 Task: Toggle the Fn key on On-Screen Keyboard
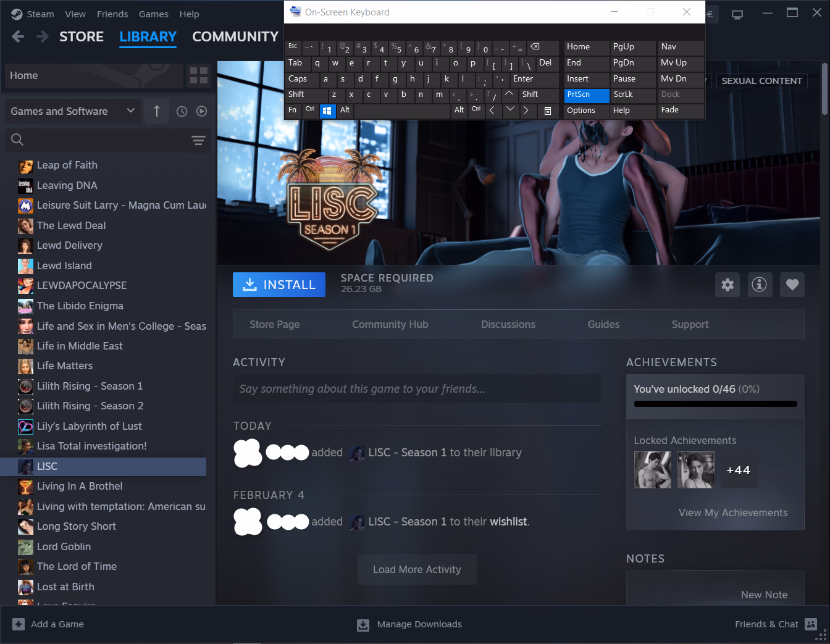(x=293, y=111)
